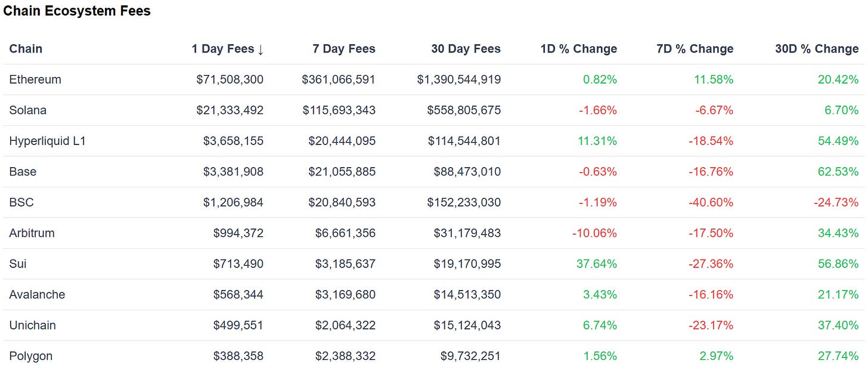Viewport: 868px width, 370px height.
Task: Click Base 1 day fees $3,381,908
Action: (233, 172)
